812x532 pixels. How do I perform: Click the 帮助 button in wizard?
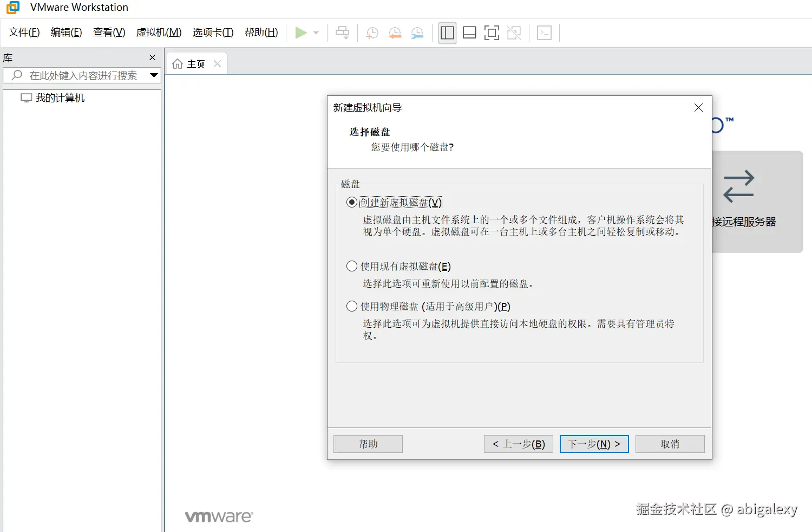point(368,444)
